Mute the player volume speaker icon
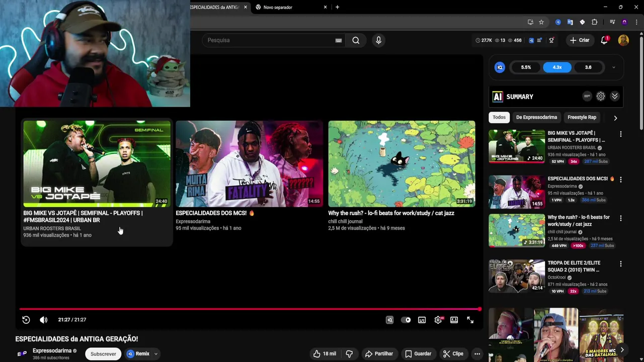Screen dimensions: 644x362 click(44, 320)
